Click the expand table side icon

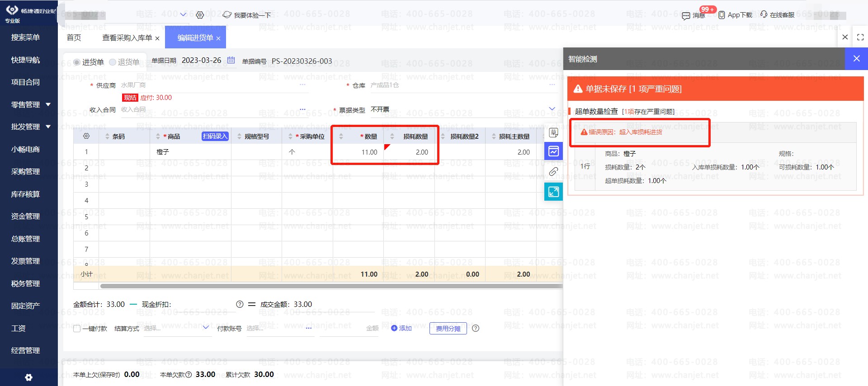(x=553, y=192)
